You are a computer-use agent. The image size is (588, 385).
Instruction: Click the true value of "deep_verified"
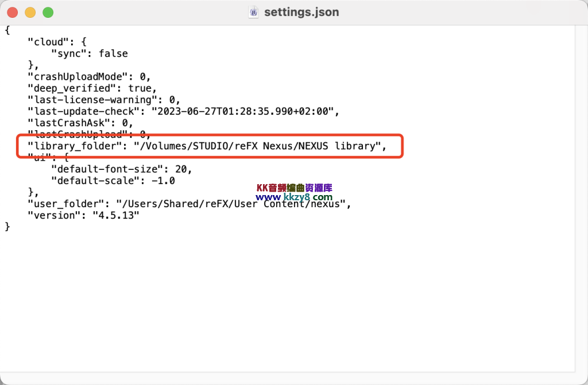(140, 88)
